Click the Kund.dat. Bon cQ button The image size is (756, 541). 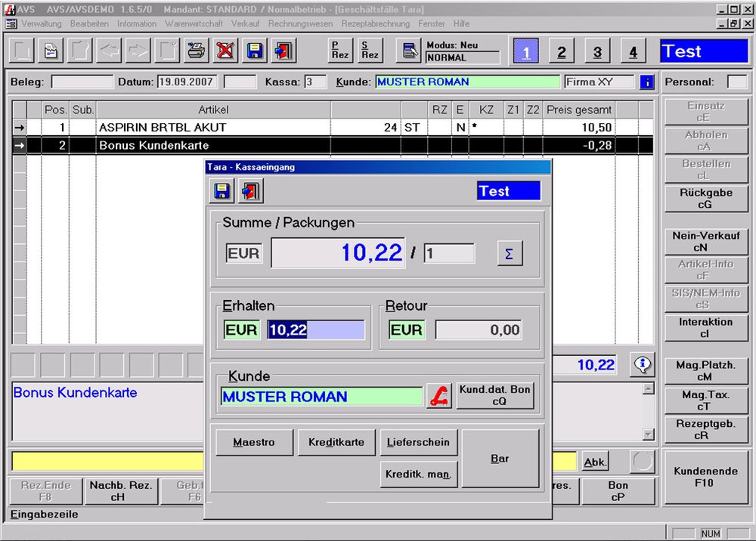[x=495, y=396]
